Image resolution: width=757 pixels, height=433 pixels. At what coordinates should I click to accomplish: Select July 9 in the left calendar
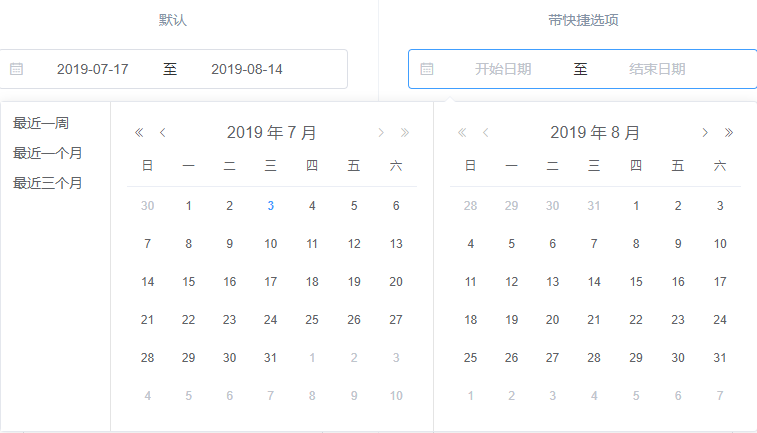tap(230, 244)
